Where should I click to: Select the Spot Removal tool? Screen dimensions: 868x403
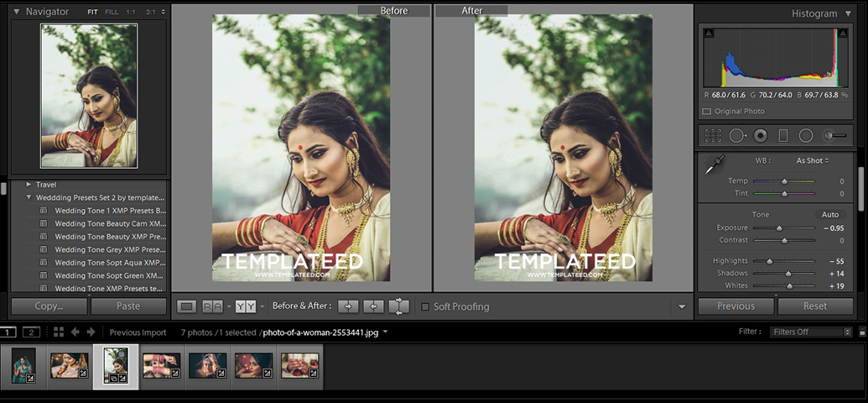(x=737, y=135)
